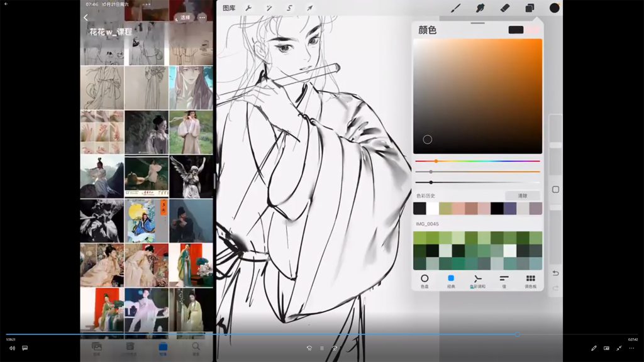Select the Brush tool in Procreate
This screenshot has height=362, width=644.
[457, 8]
